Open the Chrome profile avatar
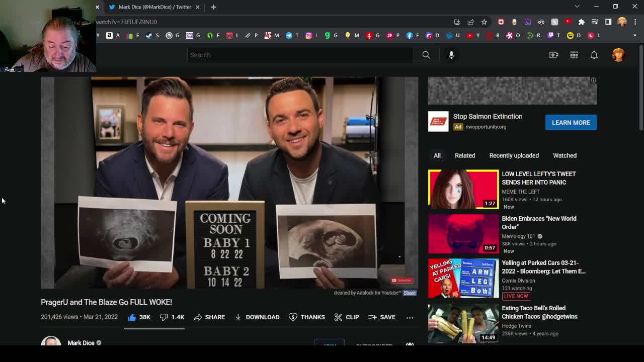Screen dimensions: 644x362 pyautogui.click(x=622, y=22)
